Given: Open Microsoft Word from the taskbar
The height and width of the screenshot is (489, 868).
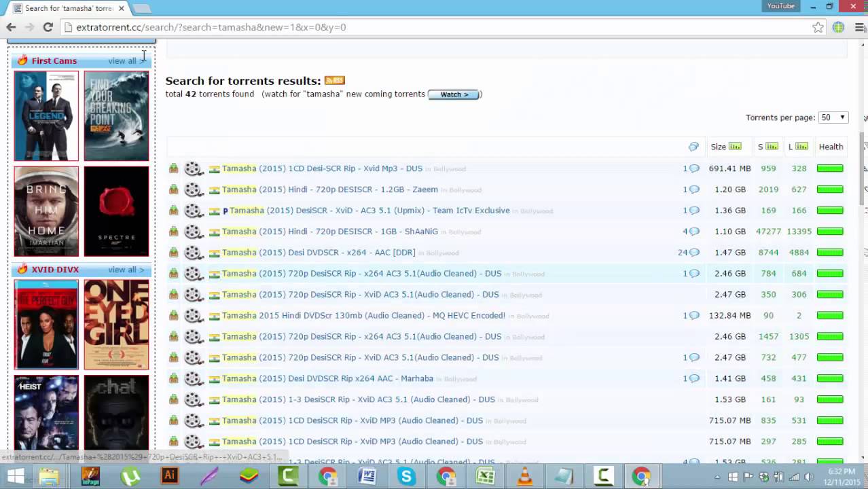Looking at the screenshot, I should click(x=367, y=477).
